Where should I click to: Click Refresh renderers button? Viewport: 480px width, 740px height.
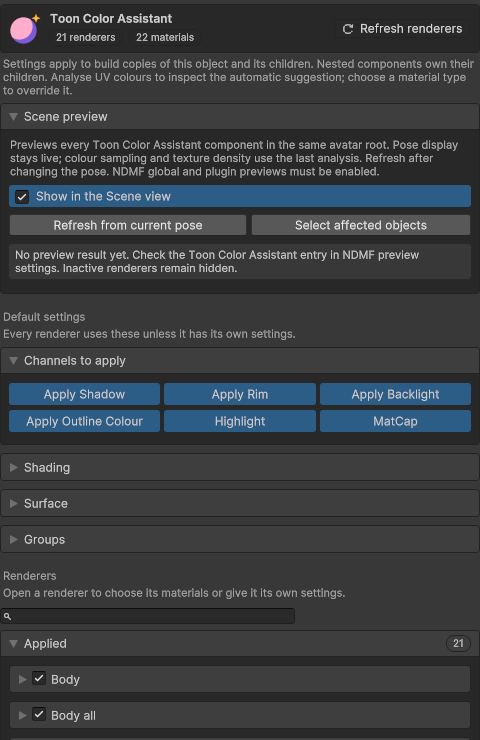tap(402, 29)
